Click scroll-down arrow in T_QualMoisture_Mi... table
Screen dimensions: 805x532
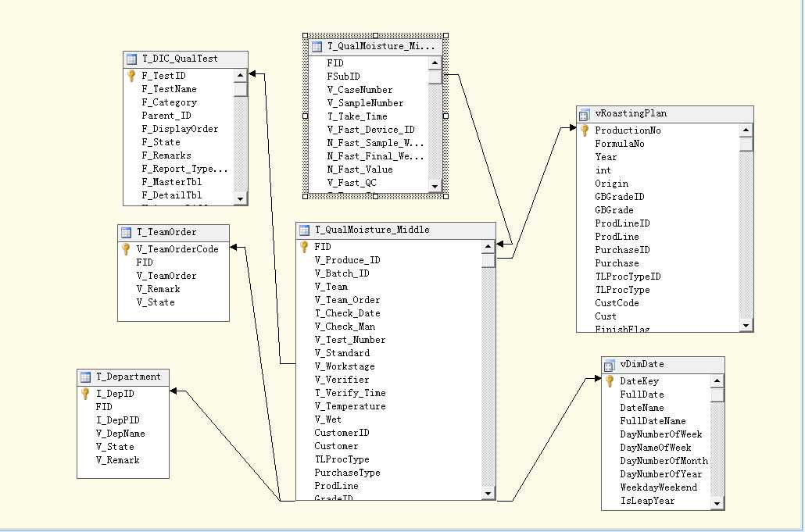[x=435, y=186]
